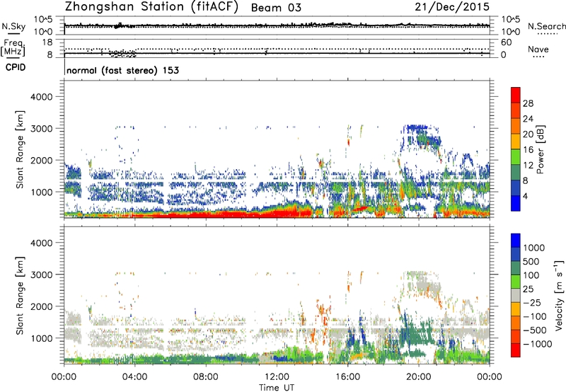Select the "N.Sky" legend label

[13, 26]
